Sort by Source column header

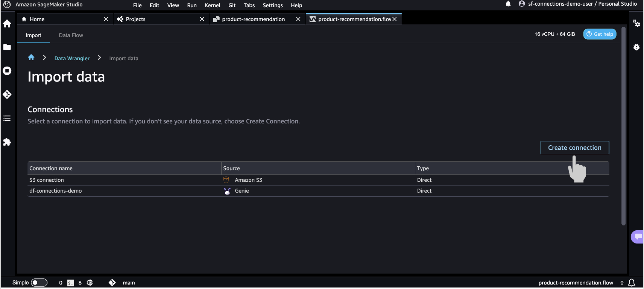click(x=318, y=168)
